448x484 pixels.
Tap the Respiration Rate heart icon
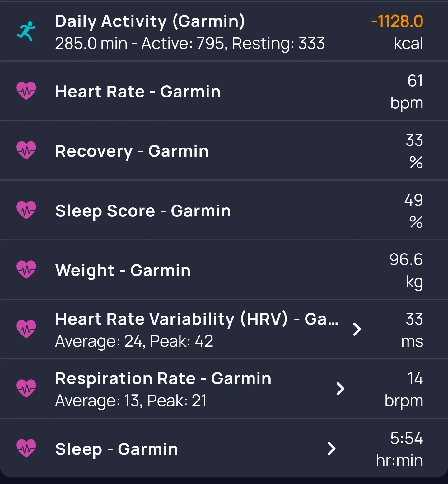tap(26, 389)
